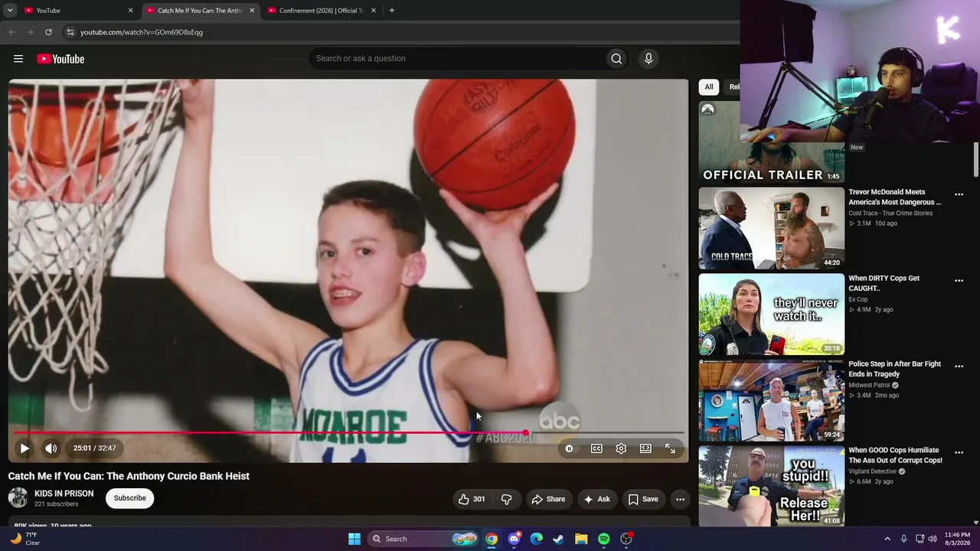Expand the tab search dropdown arrow
Screen dimensions: 980x551
(x=10, y=11)
